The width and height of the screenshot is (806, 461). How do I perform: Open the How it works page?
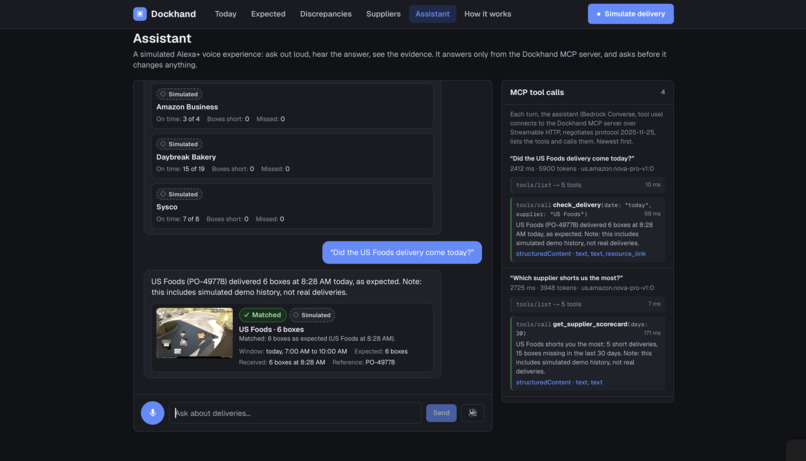488,14
